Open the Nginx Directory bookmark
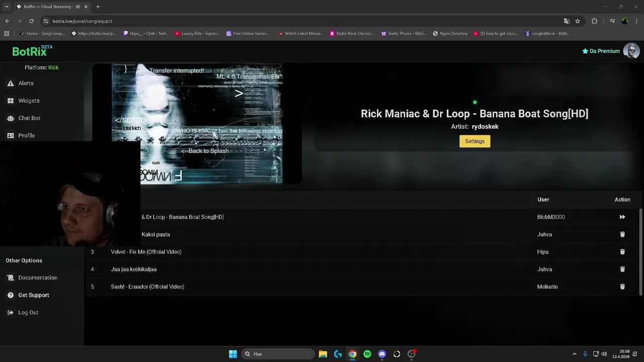The height and width of the screenshot is (362, 644). point(450,34)
